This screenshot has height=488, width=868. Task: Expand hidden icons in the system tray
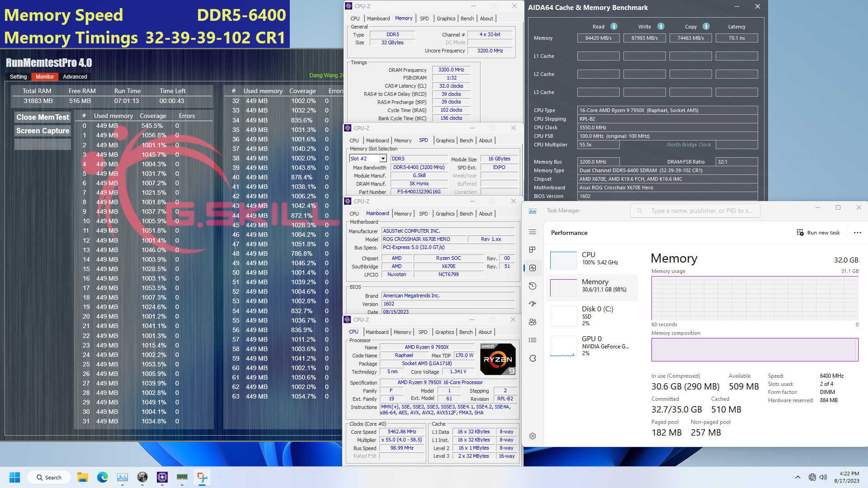pos(798,477)
